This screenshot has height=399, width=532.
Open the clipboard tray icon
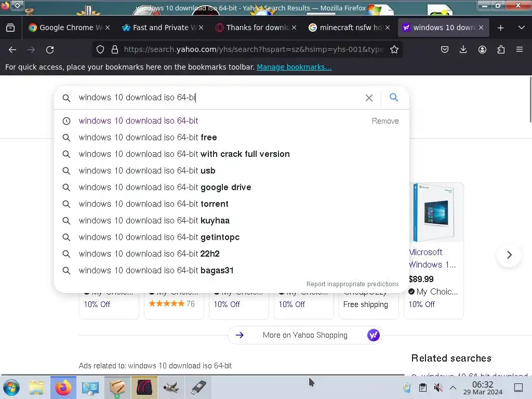(423, 388)
